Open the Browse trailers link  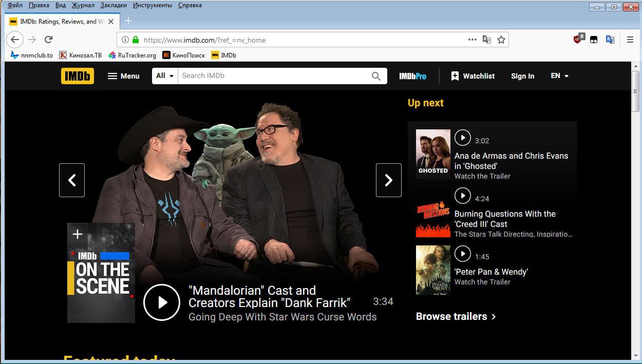(456, 316)
